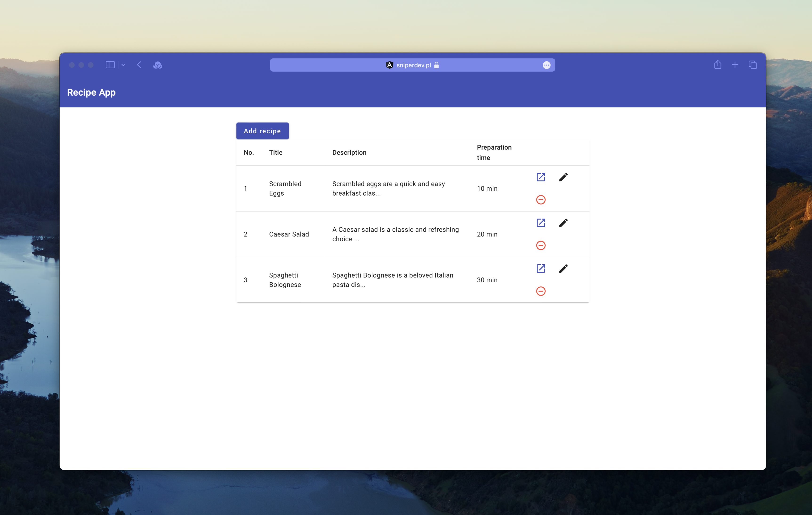
Task: Open the page options ellipsis in address bar
Action: [x=546, y=65]
